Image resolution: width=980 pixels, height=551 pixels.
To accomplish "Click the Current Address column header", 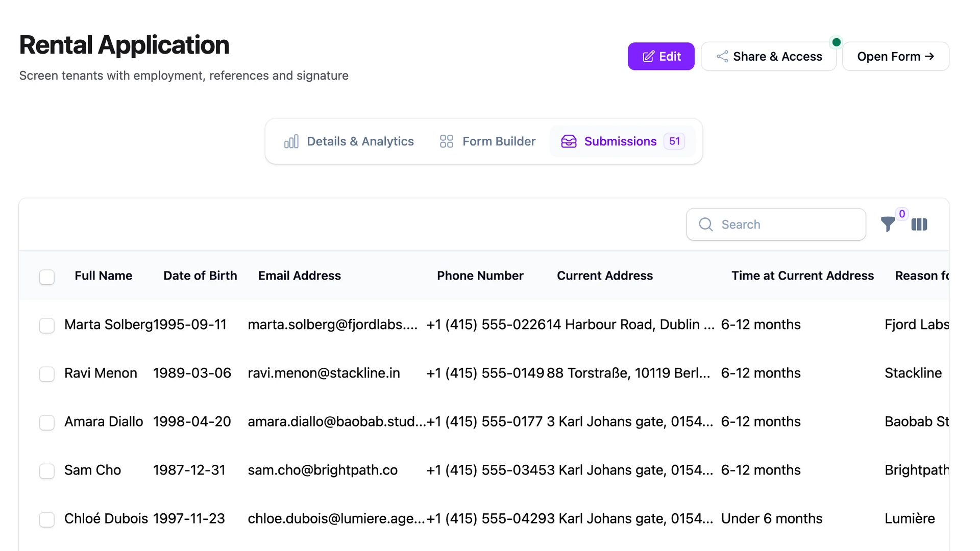I will pos(604,275).
